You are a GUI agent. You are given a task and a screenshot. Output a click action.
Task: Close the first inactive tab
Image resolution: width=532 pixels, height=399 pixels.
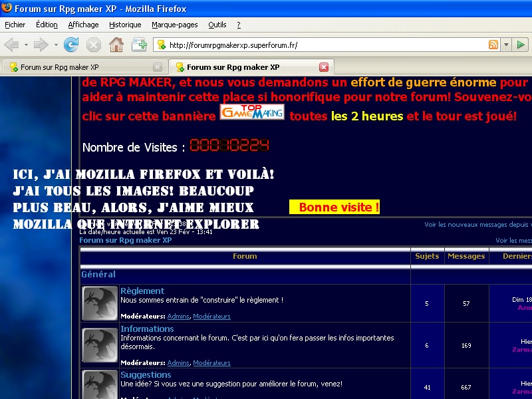tap(158, 67)
